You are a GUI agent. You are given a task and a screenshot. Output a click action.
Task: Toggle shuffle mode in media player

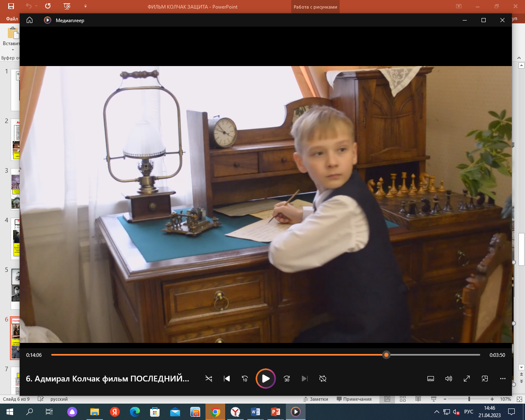pyautogui.click(x=209, y=379)
